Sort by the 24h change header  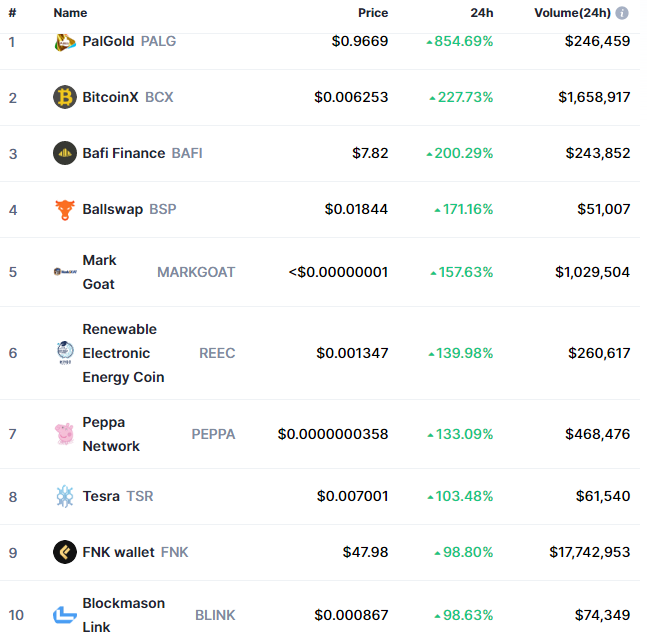(482, 13)
